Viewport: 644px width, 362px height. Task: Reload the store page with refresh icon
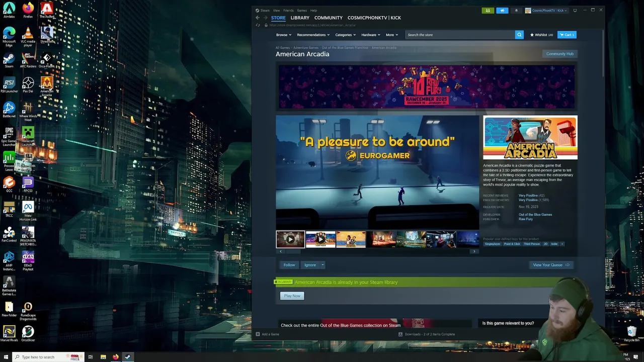pos(258,25)
